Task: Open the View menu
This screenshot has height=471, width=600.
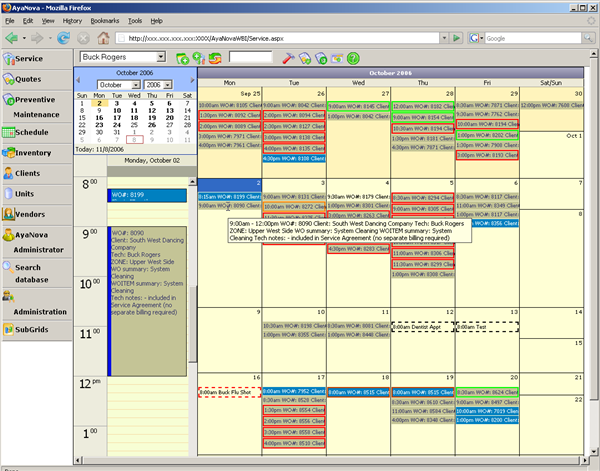Action: point(48,21)
